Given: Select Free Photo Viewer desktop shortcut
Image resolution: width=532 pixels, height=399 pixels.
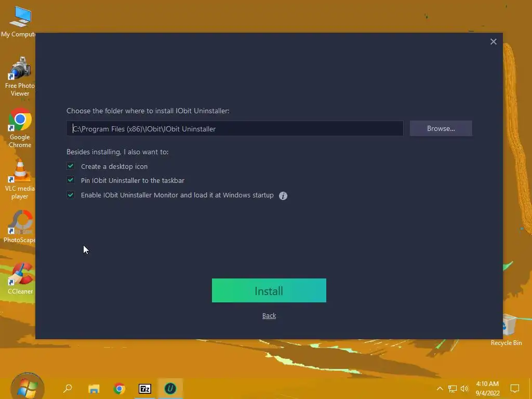Looking at the screenshot, I should pyautogui.click(x=20, y=77).
